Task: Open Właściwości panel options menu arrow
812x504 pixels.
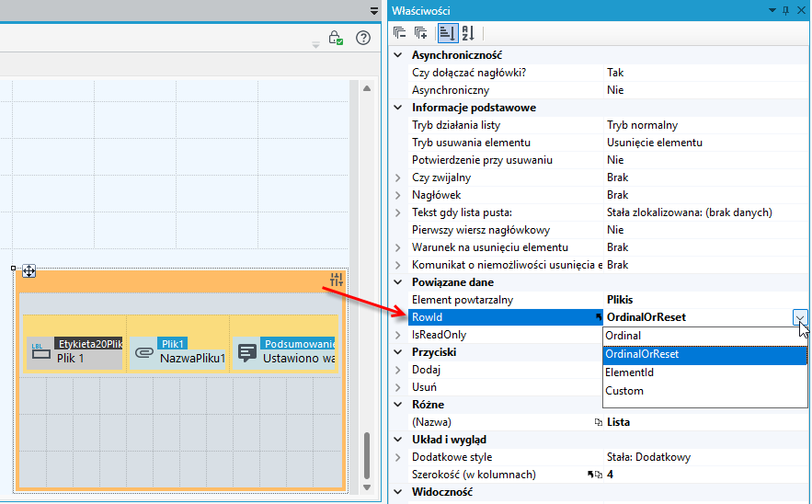Action: (x=772, y=10)
